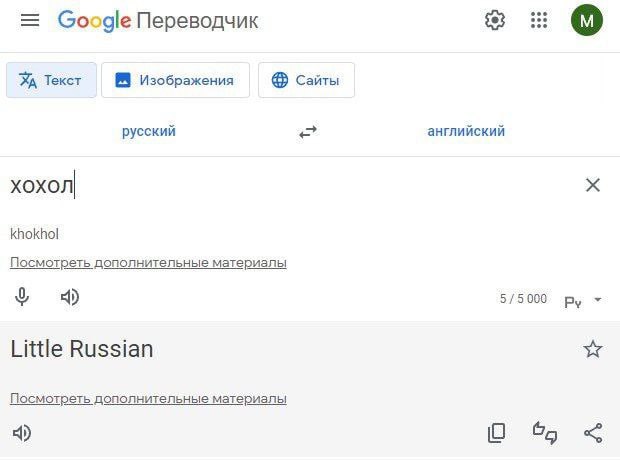Open the Google apps grid
Image resolution: width=620 pixels, height=460 pixels.
[x=539, y=20]
